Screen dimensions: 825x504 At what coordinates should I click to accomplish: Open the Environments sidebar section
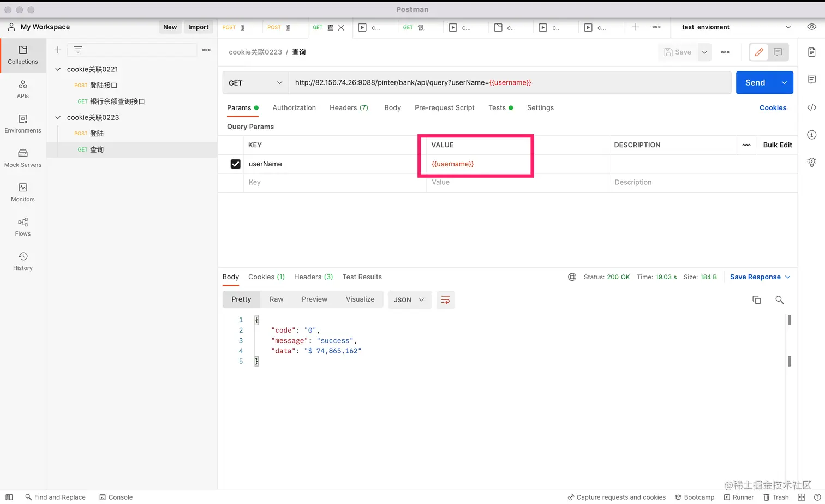[x=23, y=124]
